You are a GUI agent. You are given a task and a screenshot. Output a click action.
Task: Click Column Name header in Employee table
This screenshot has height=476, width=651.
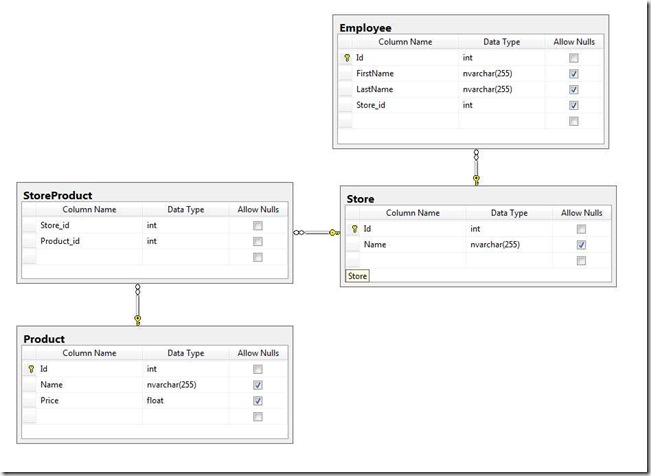pos(405,42)
